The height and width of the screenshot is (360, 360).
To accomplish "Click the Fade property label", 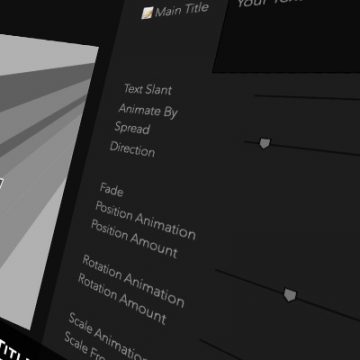I will click(112, 190).
